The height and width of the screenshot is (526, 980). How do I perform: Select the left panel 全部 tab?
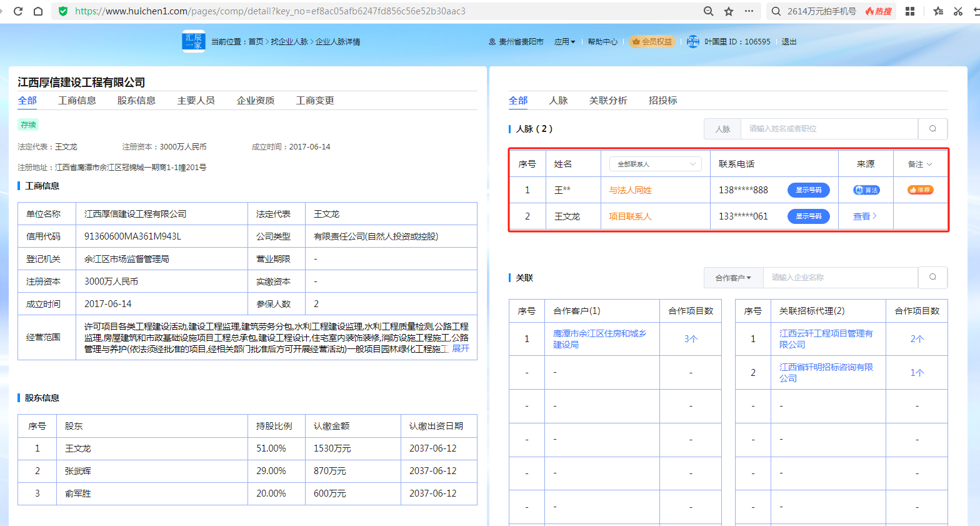click(x=27, y=101)
